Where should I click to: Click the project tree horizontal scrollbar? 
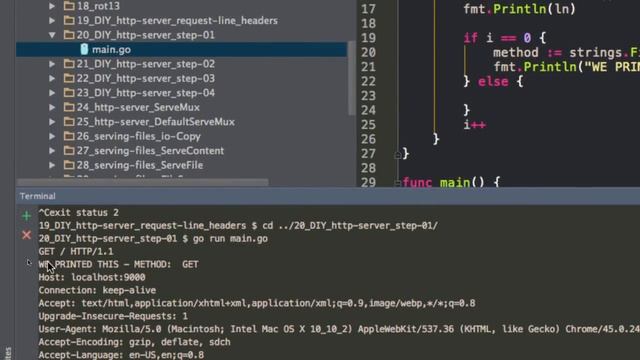click(142, 182)
